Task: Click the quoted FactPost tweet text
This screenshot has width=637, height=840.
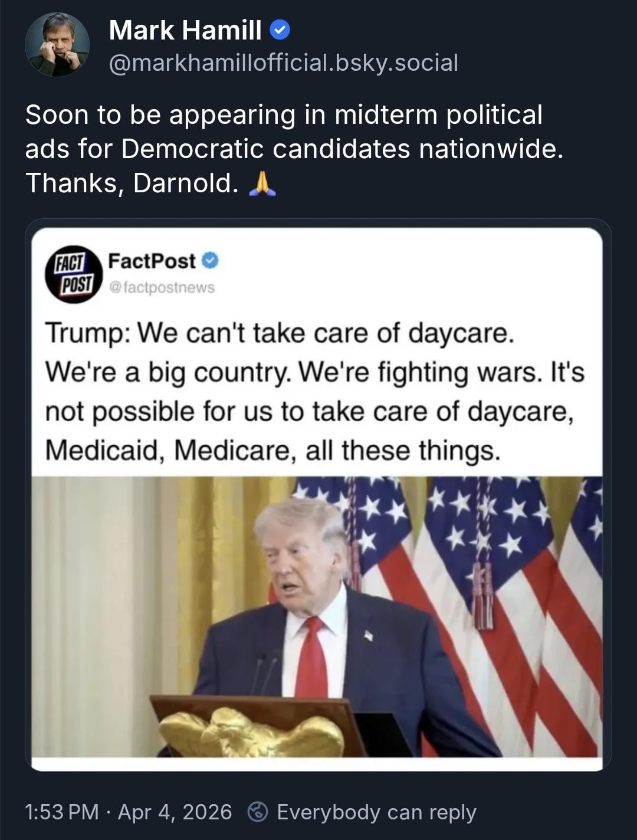Action: coord(315,392)
